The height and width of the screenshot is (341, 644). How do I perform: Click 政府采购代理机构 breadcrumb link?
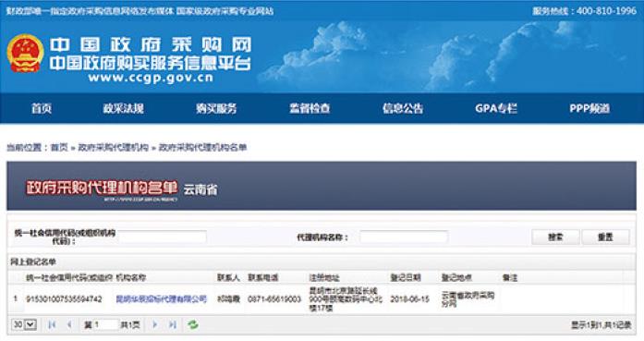click(x=113, y=148)
